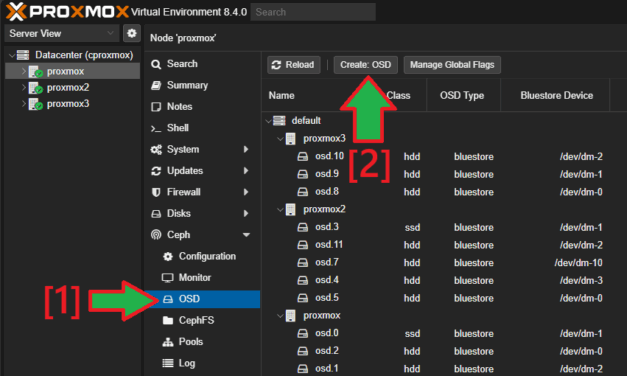The height and width of the screenshot is (376, 627).
Task: Open the Notes menu item
Action: [x=202, y=107]
